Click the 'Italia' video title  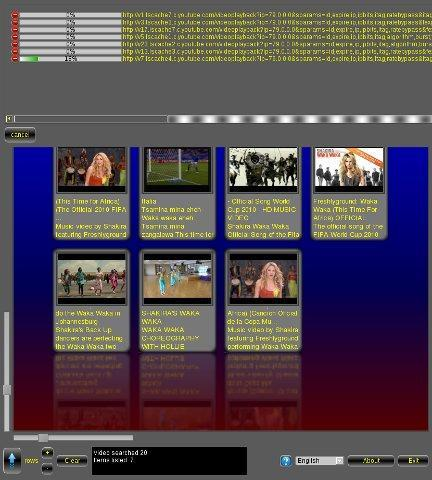pos(149,201)
